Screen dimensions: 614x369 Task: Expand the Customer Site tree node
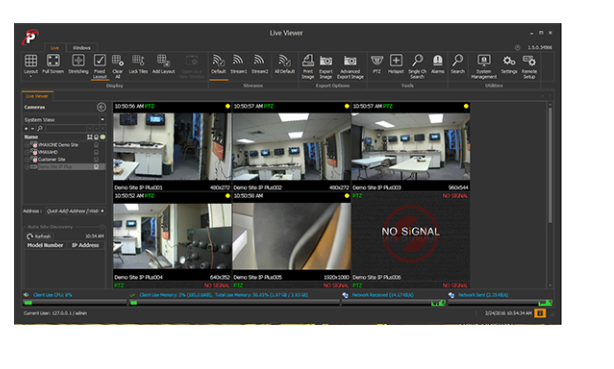pyautogui.click(x=27, y=159)
